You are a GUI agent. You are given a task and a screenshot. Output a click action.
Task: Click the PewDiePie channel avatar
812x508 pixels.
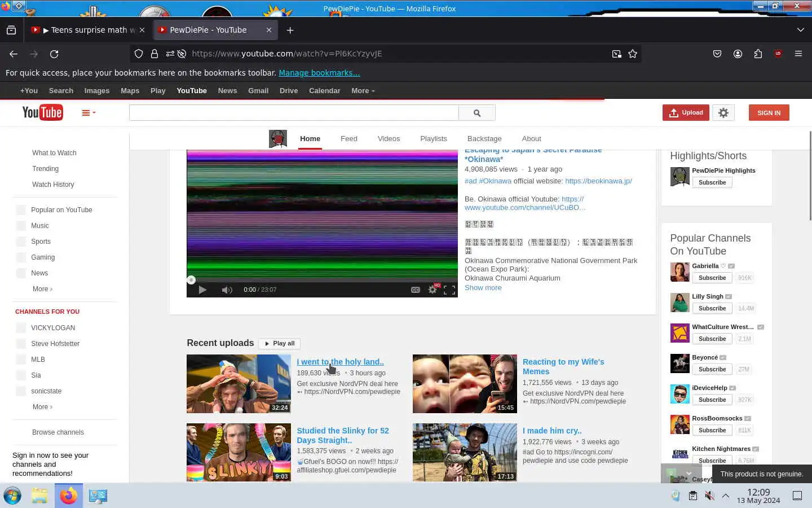[278, 138]
